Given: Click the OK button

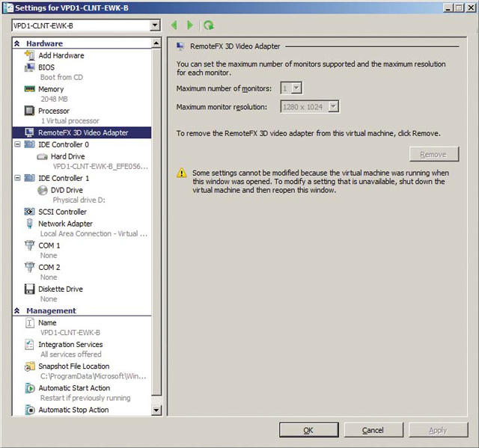Looking at the screenshot, I should tap(308, 430).
